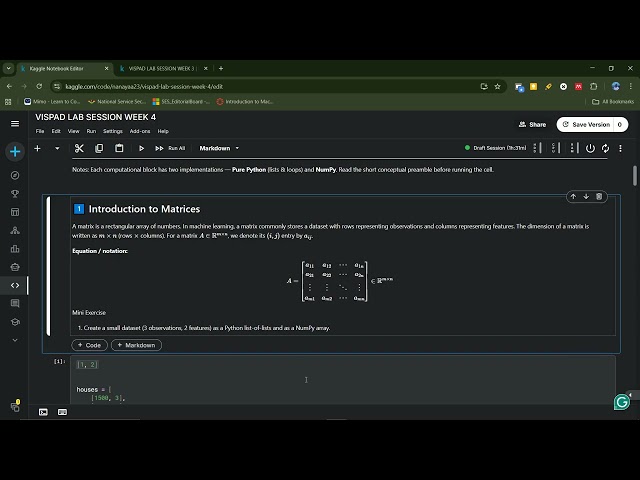Open the File menu
Viewport: 640px width, 480px height.
(x=40, y=131)
